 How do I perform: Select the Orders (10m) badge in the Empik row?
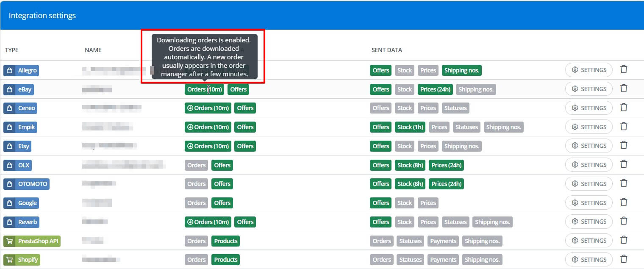(208, 127)
